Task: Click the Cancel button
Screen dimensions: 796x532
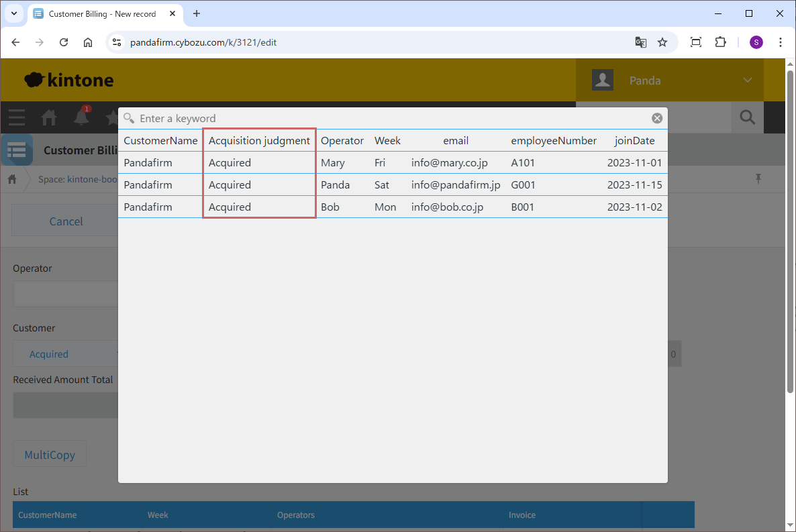Action: (66, 221)
